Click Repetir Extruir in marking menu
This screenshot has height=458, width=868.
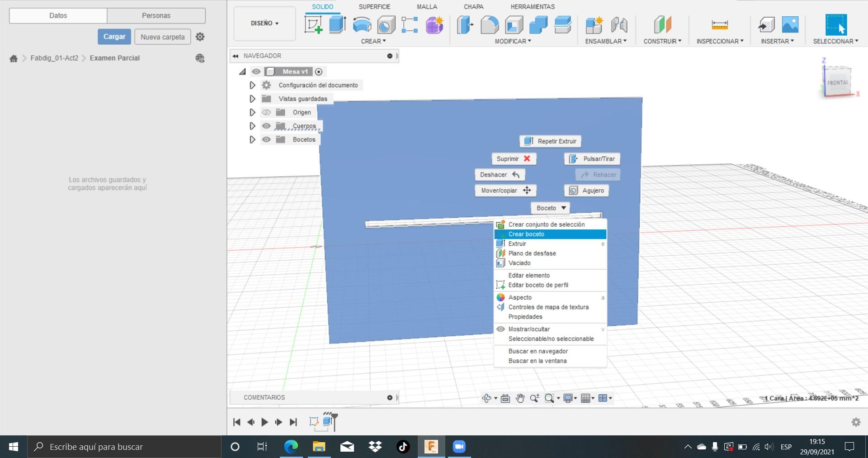tap(550, 141)
